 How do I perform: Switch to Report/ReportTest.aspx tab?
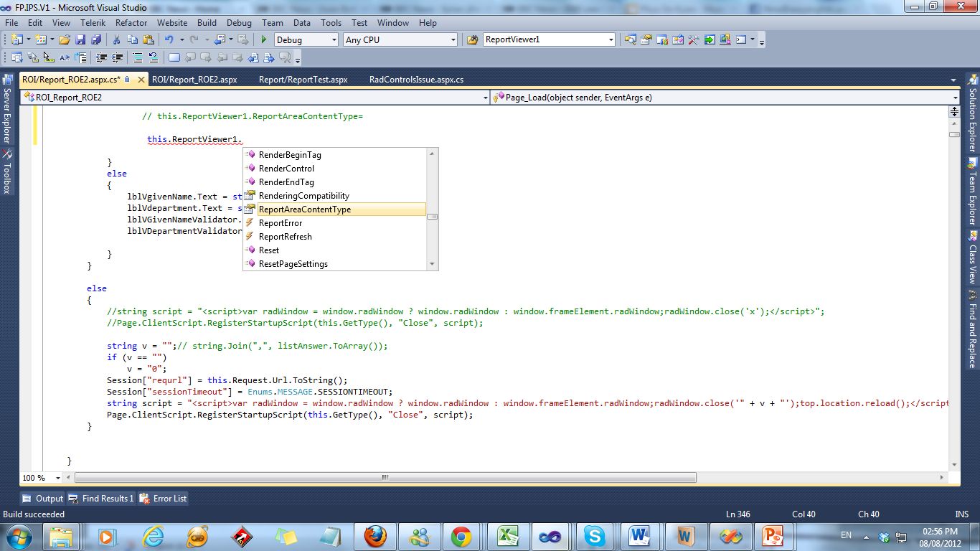coord(303,80)
